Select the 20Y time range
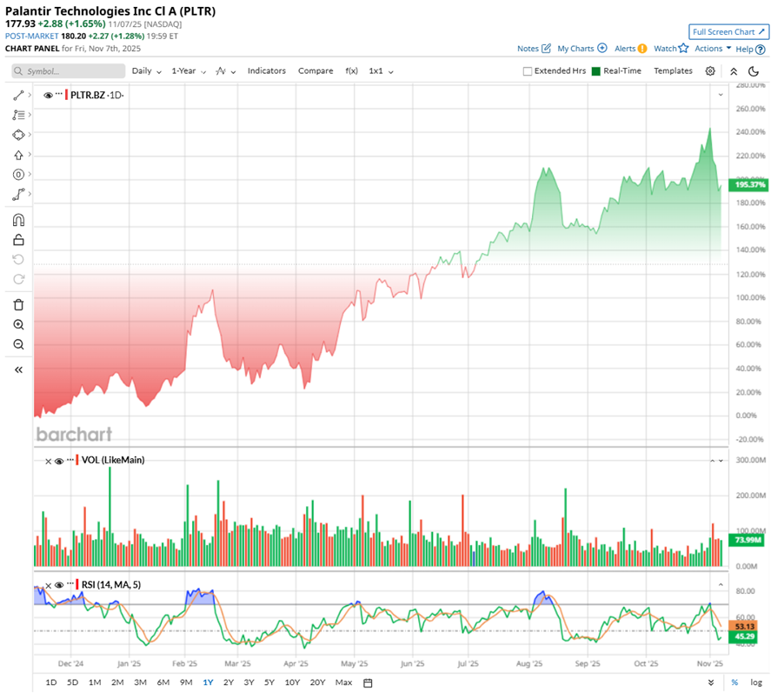The width and height of the screenshot is (784, 699). coord(317,682)
